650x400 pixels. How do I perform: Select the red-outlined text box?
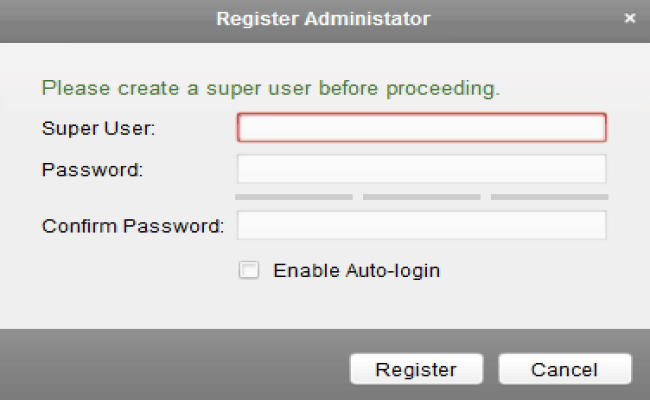(x=421, y=128)
